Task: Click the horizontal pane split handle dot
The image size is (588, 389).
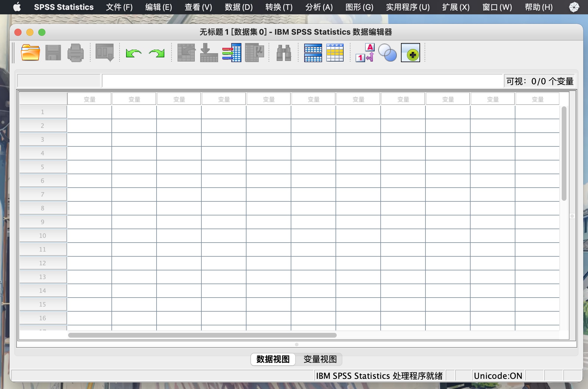Action: [297, 344]
